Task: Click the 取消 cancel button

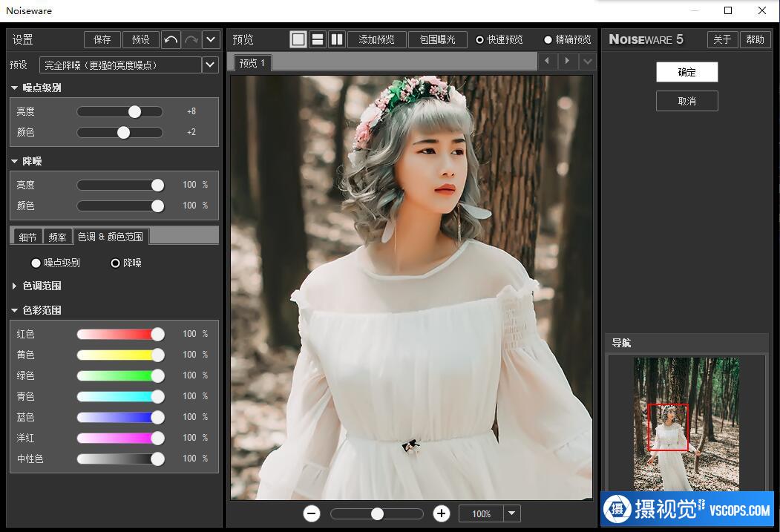Action: coord(687,101)
